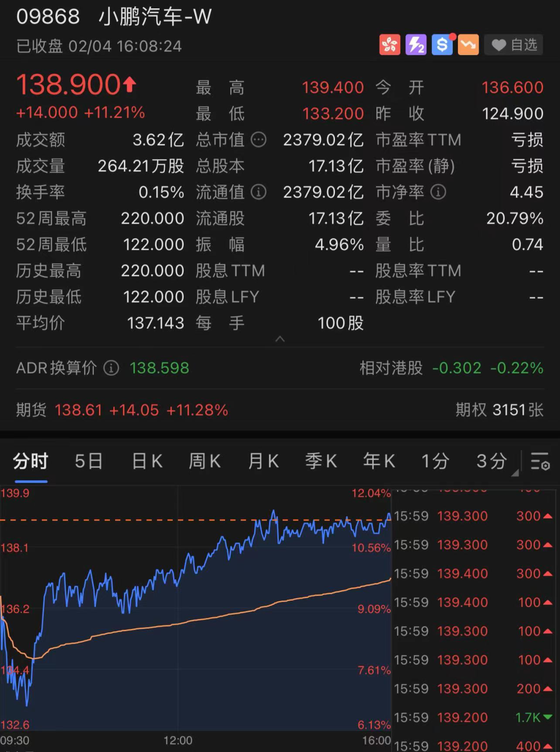Tap the 市净率 value 4.45
The image size is (560, 752).
(526, 192)
